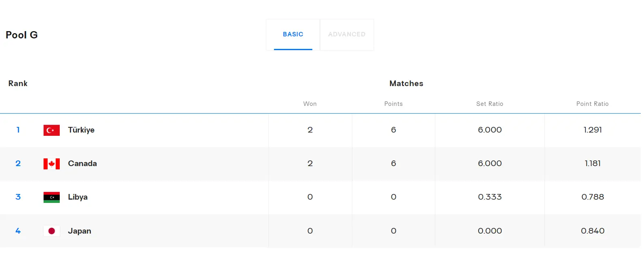Click Libya's set ratio value 0.333

click(x=489, y=197)
